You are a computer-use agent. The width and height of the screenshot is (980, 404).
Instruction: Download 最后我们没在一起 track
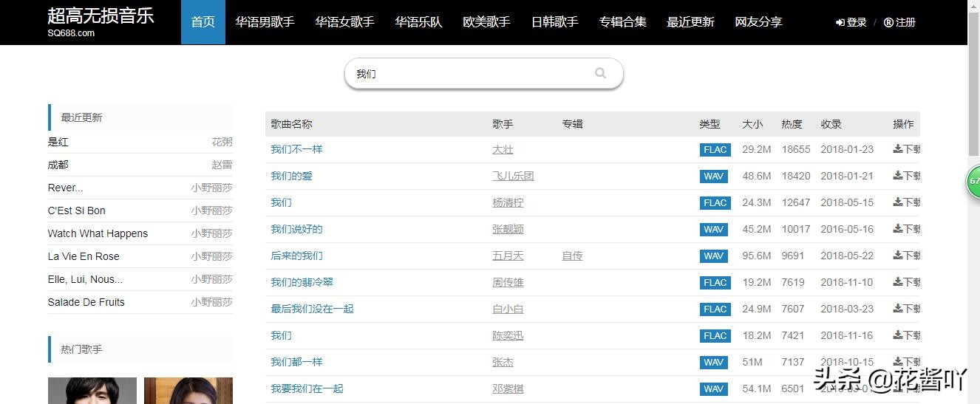coord(906,309)
